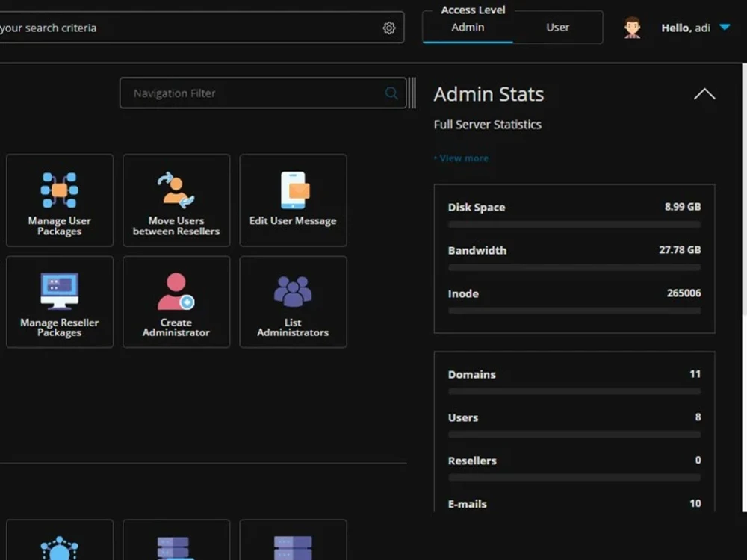The height and width of the screenshot is (560, 747).
Task: Select Create Administrator
Action: 176,302
